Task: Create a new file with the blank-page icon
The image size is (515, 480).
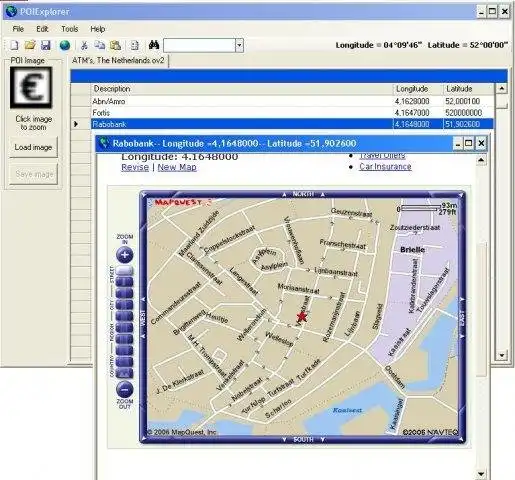Action: tap(14, 45)
